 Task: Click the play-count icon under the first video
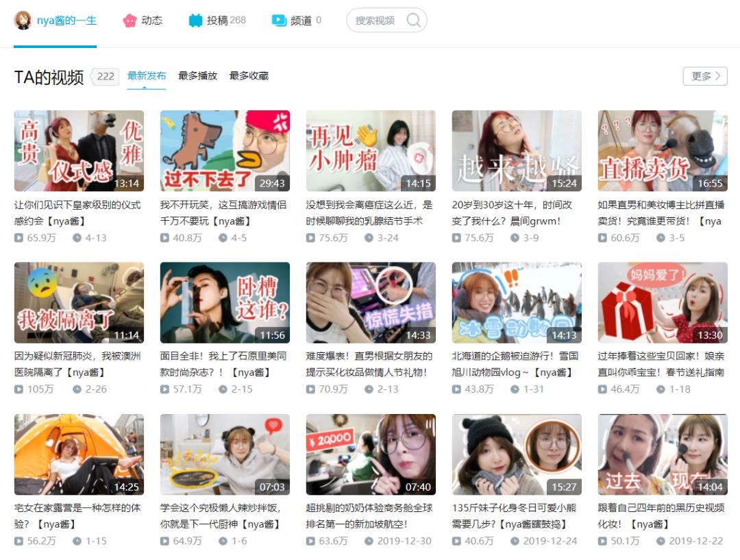click(18, 239)
